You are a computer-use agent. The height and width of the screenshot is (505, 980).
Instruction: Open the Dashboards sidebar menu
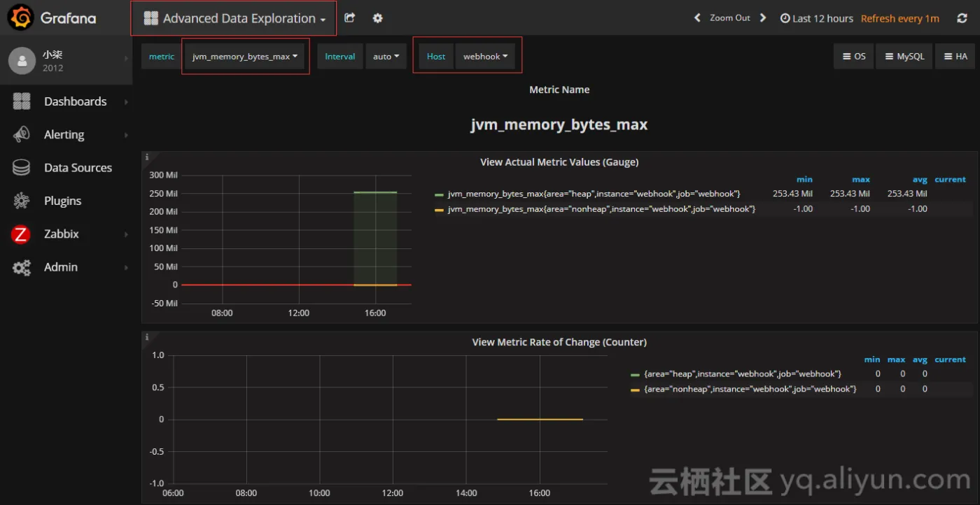(75, 101)
